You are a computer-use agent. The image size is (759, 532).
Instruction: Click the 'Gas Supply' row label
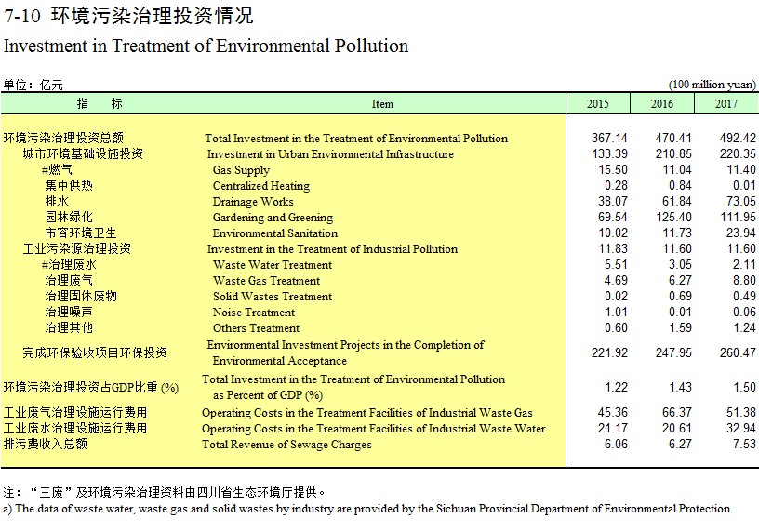pos(241,170)
